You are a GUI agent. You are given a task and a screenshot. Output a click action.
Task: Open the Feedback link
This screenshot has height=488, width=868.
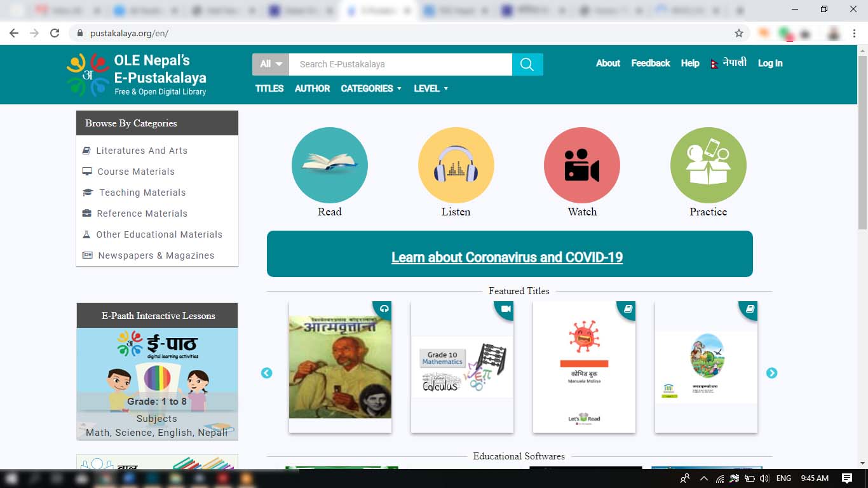[x=651, y=63]
